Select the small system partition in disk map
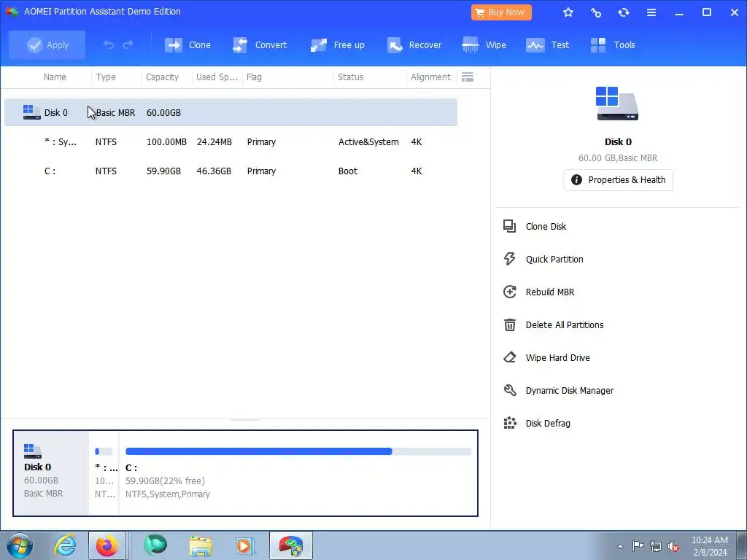Viewport: 747px width, 560px height. 104,473
